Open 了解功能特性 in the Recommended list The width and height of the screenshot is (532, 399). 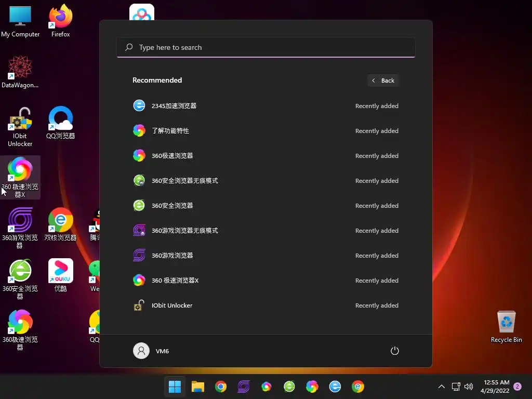point(265,130)
